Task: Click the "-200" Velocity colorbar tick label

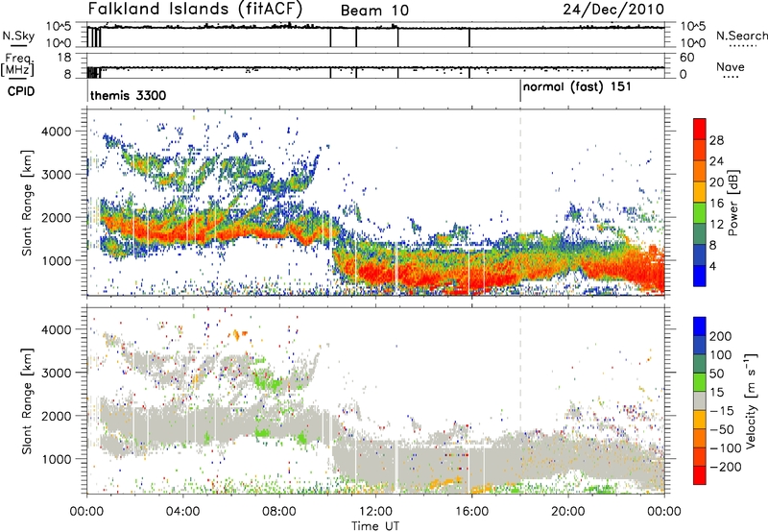Action: pos(724,467)
